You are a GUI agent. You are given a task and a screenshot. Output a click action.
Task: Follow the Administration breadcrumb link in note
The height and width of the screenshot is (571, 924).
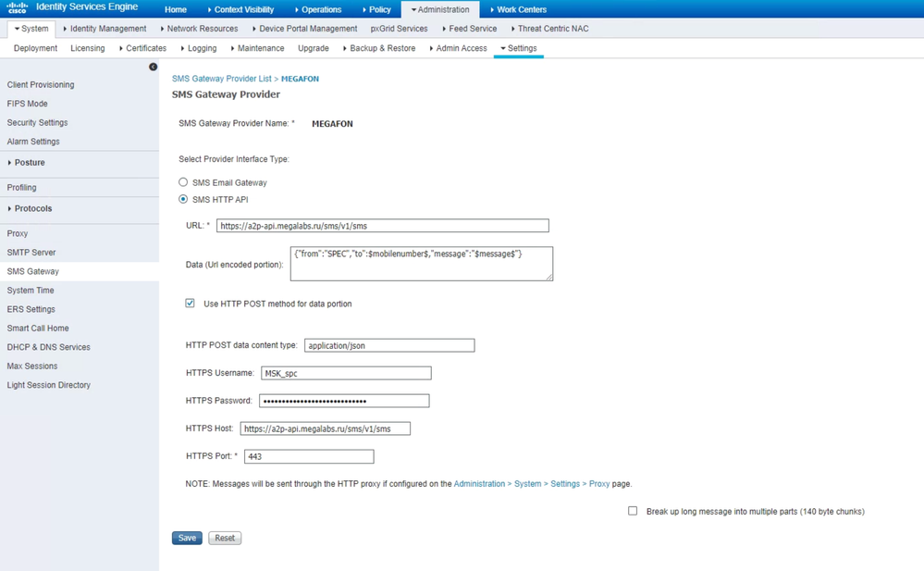pos(479,484)
